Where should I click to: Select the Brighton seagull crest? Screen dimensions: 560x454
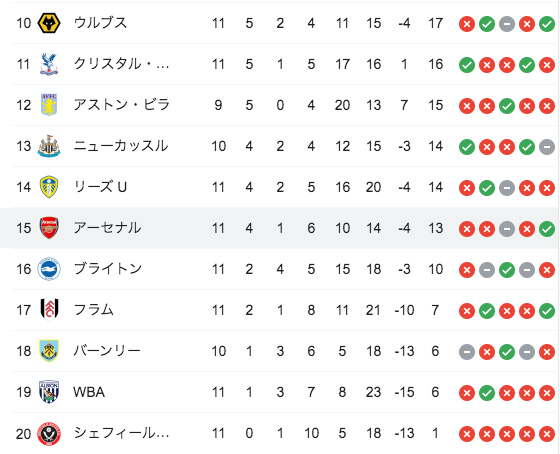click(49, 269)
